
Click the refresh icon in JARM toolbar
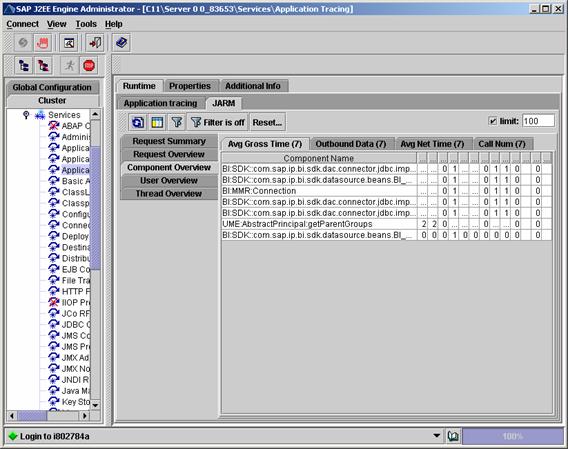pyautogui.click(x=138, y=122)
